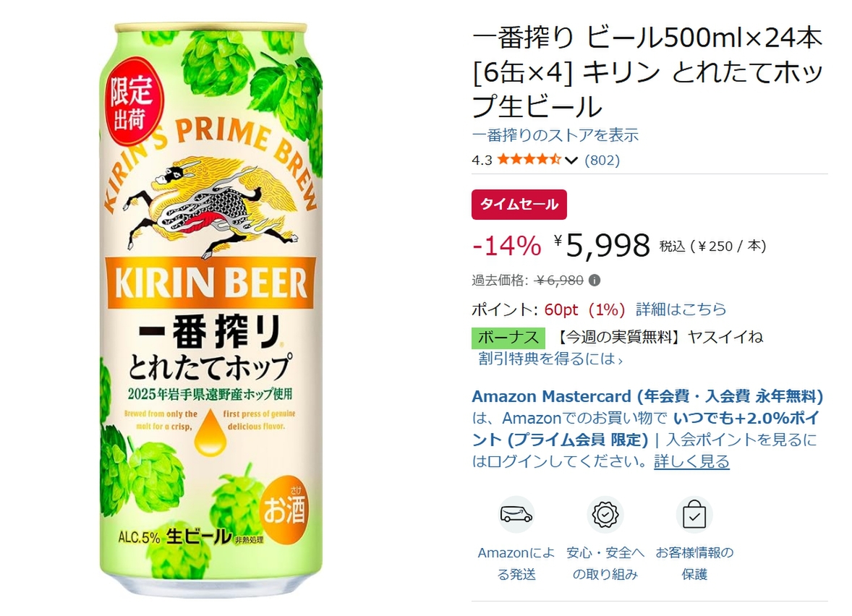Click the Amazonによる発送 label

pos(516,563)
